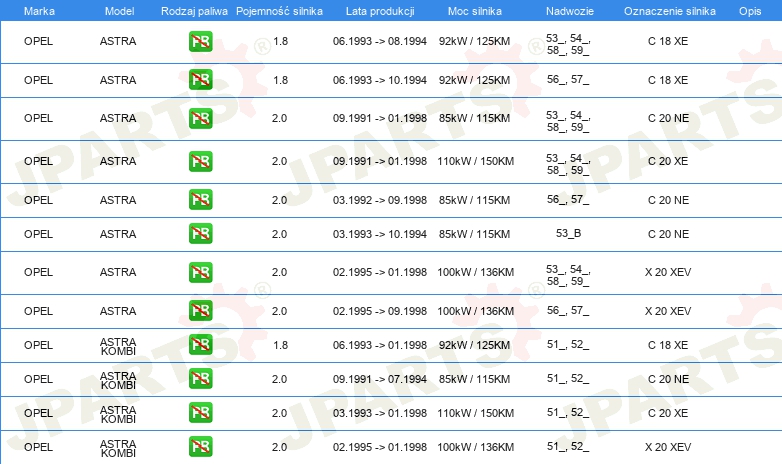782x464 pixels.
Task: Click 110kW / 150KM in the Astra Kombi row
Action: click(475, 413)
